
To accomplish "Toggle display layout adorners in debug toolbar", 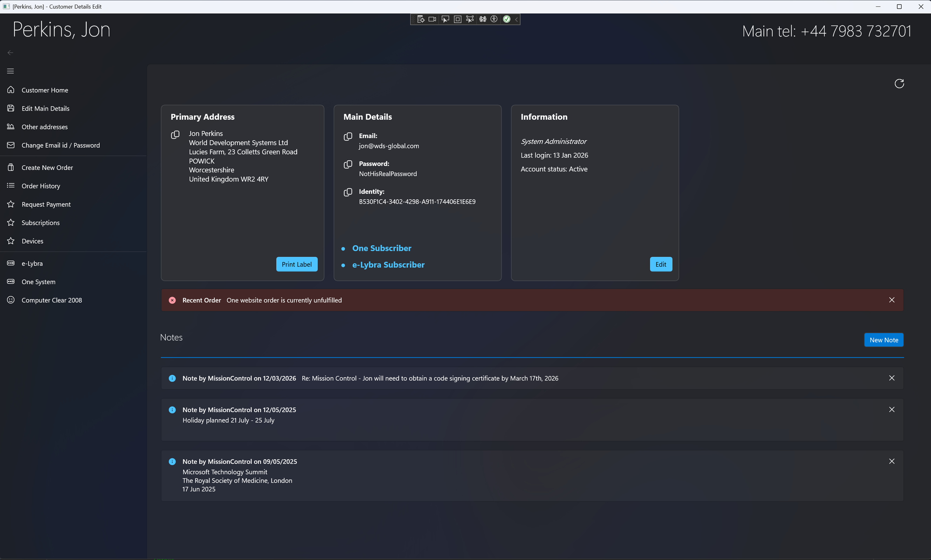I will coord(457,19).
